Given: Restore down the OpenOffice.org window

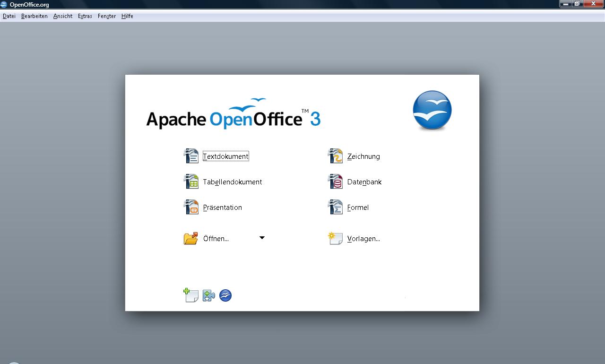Looking at the screenshot, I should pos(578,4).
